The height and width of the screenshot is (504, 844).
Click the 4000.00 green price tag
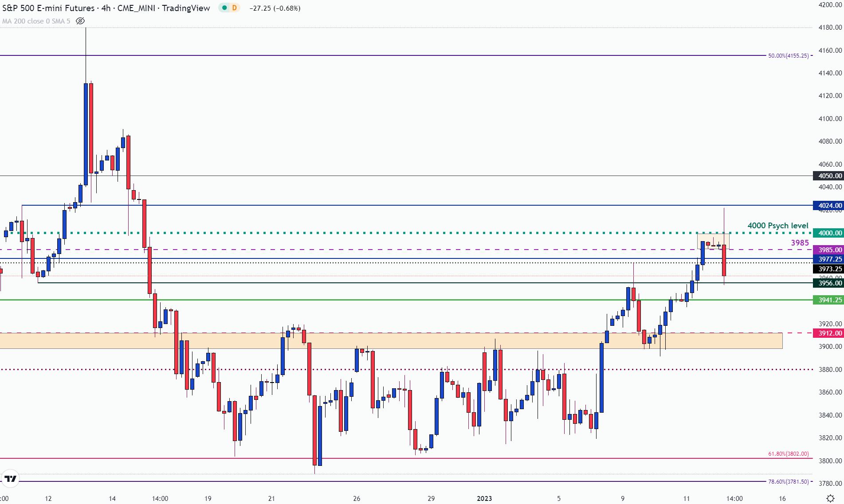coord(828,233)
